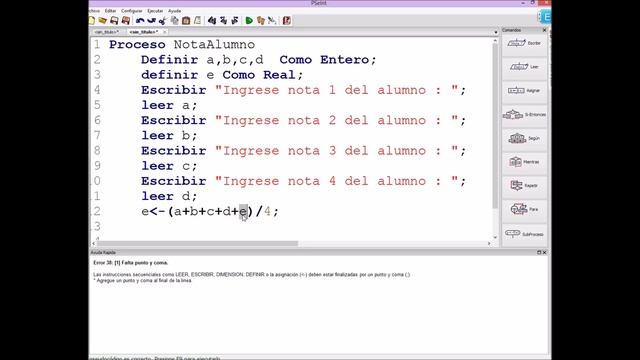Click 'Ingrese nota 2 del alumno' string

337,120
